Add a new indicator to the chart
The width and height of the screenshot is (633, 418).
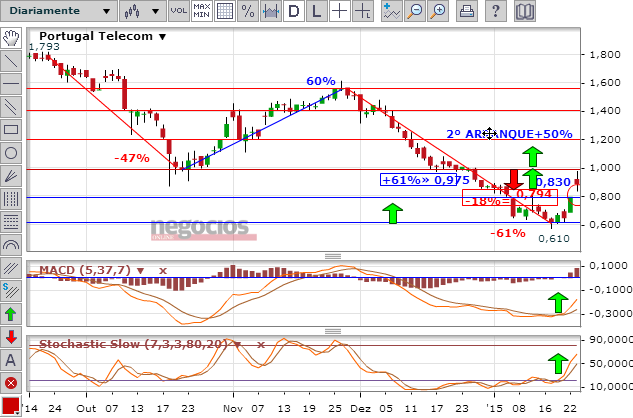tap(392, 11)
